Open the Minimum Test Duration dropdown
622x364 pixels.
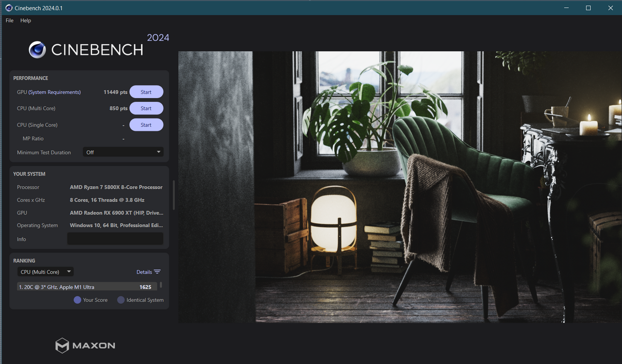tap(123, 152)
